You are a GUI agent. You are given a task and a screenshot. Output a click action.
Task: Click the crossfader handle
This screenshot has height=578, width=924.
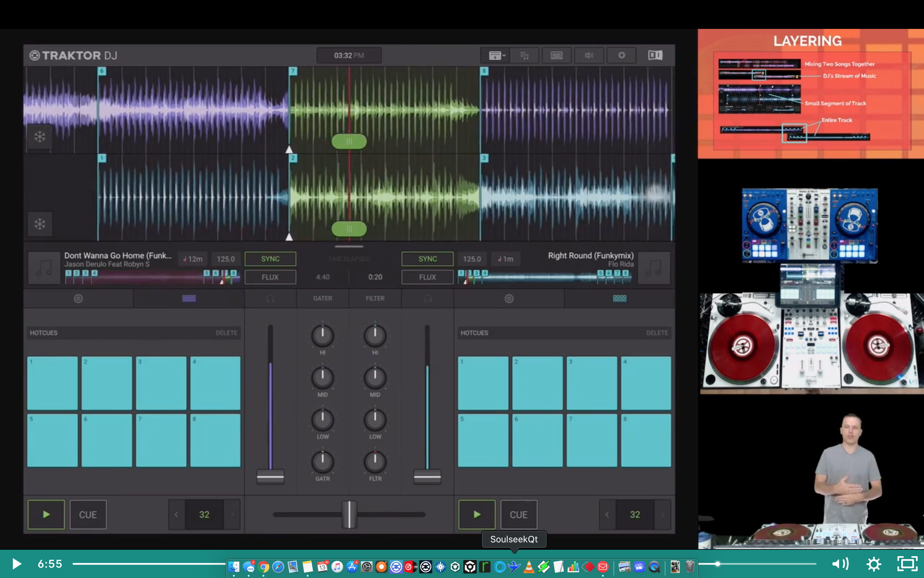pos(349,514)
